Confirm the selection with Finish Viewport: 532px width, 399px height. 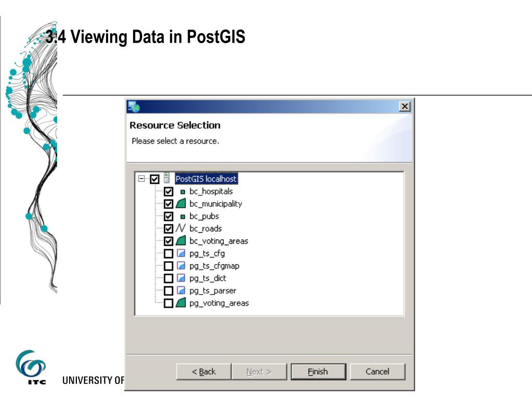tap(318, 372)
